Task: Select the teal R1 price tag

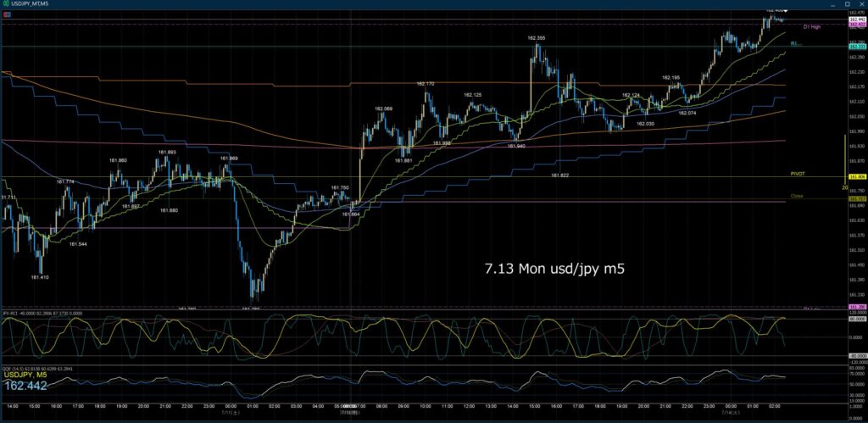Action: [856, 47]
